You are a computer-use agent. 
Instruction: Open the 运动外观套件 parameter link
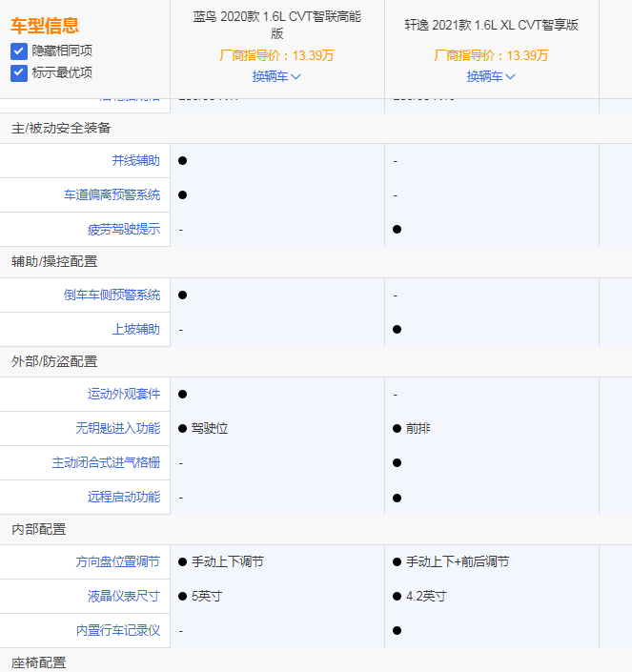[x=123, y=395]
